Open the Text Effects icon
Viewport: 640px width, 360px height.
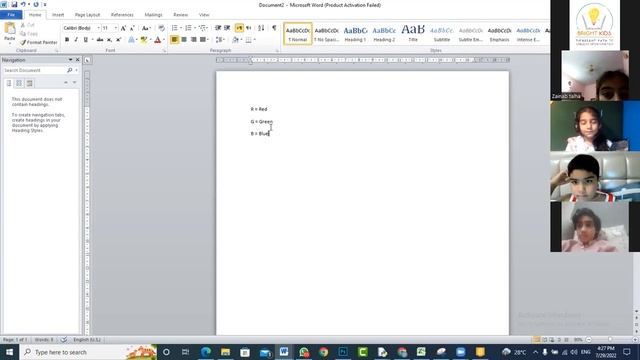[131, 40]
